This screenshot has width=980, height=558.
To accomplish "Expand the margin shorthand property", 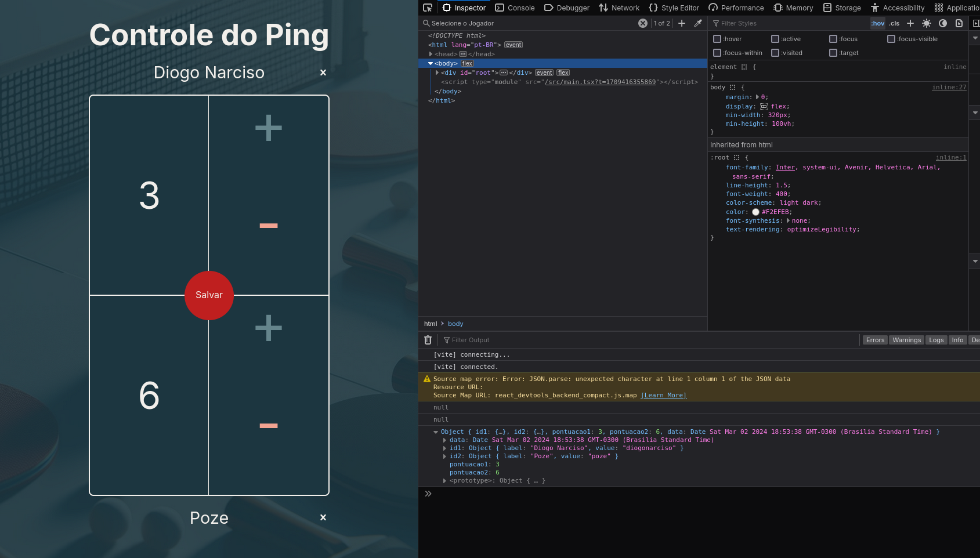I will click(758, 97).
